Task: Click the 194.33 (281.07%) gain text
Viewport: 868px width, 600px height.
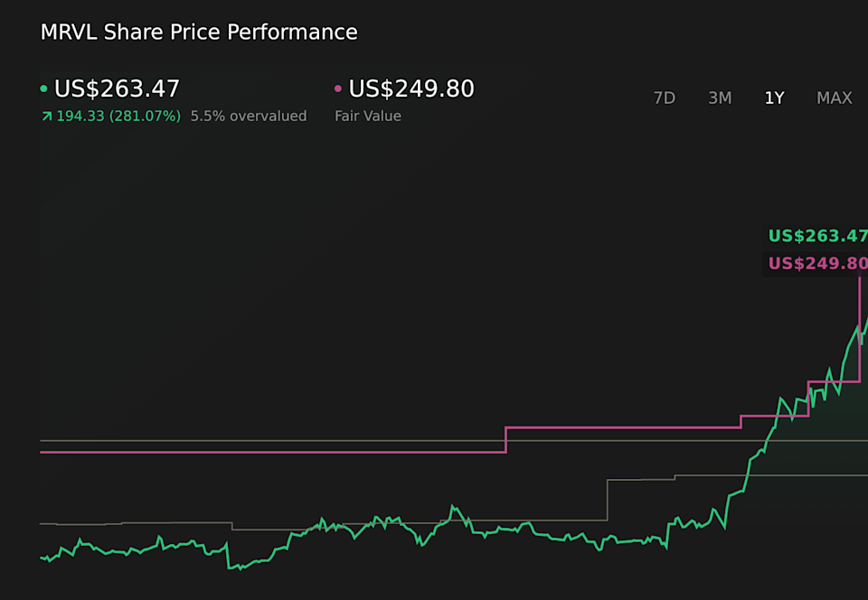Action: click(118, 117)
